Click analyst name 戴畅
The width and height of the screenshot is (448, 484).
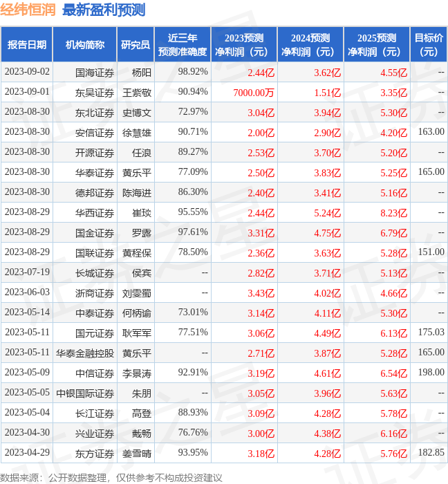coord(142,434)
